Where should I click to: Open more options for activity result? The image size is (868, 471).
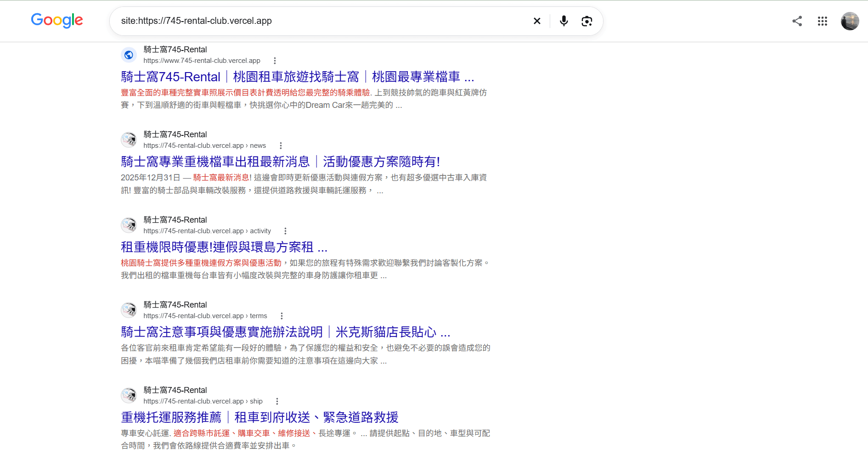pyautogui.click(x=285, y=231)
